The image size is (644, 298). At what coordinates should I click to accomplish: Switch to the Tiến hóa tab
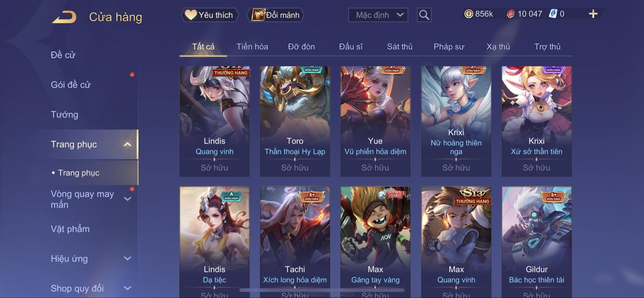(252, 47)
